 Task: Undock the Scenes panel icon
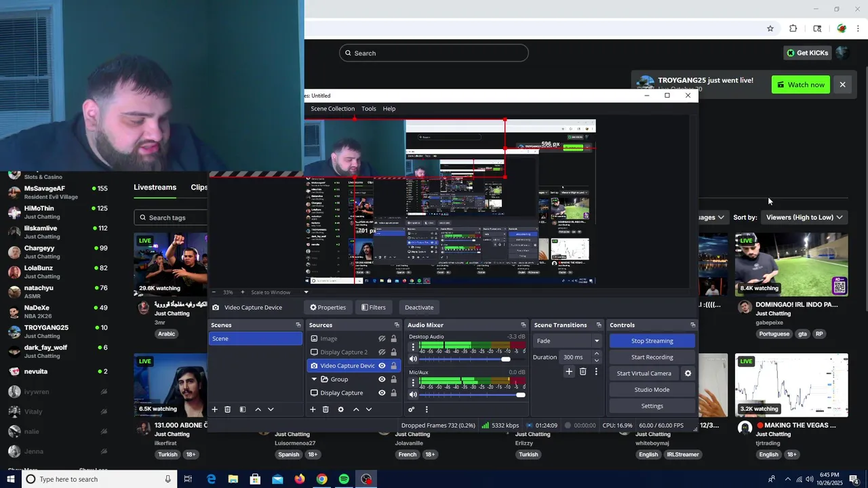298,325
